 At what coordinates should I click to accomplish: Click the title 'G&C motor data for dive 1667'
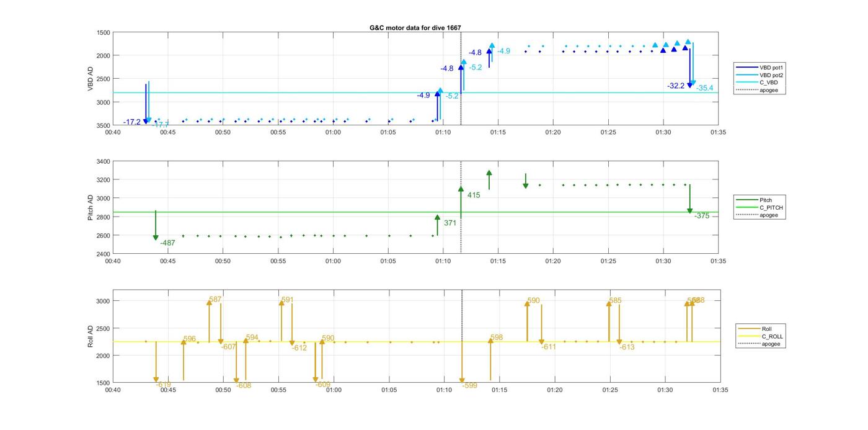coord(415,28)
